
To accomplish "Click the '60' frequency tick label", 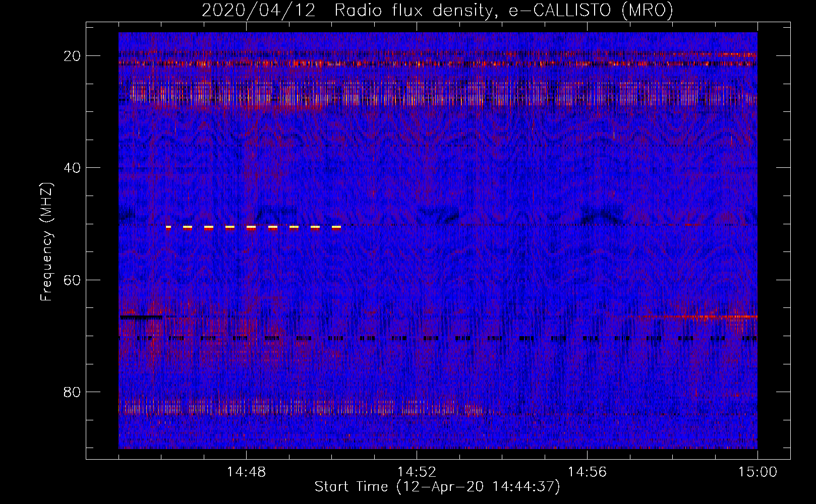I will [x=72, y=280].
